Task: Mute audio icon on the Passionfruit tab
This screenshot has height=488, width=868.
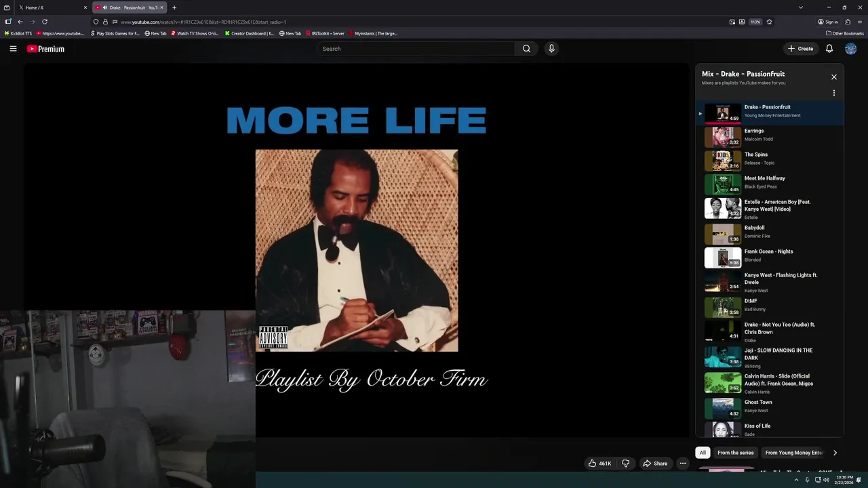Action: (105, 7)
